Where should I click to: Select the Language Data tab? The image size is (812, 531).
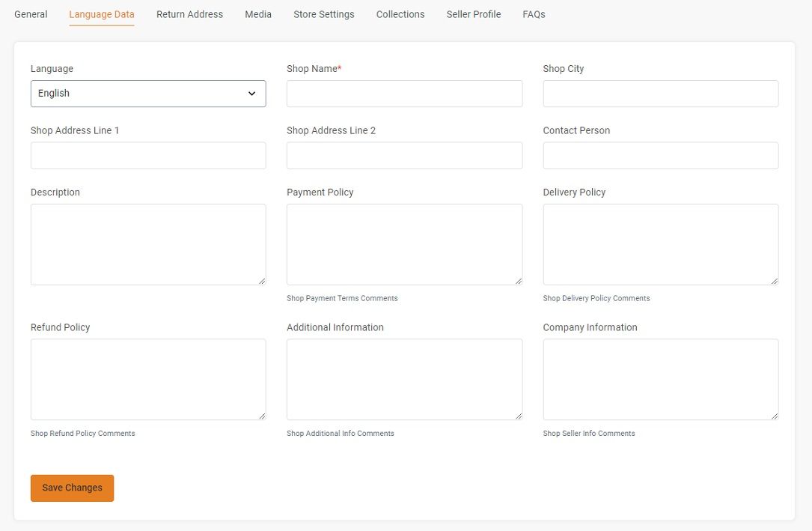pyautogui.click(x=102, y=14)
